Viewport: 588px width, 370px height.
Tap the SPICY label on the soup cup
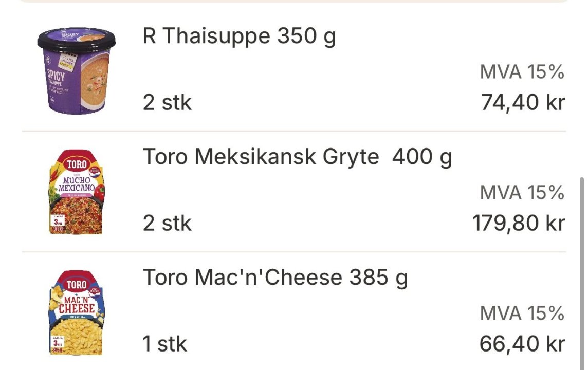(56, 76)
